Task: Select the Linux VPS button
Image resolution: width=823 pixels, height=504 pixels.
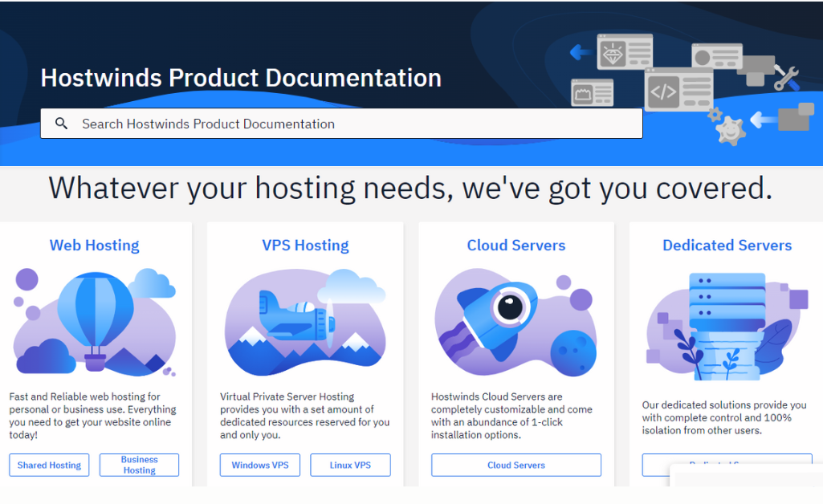Action: tap(350, 465)
